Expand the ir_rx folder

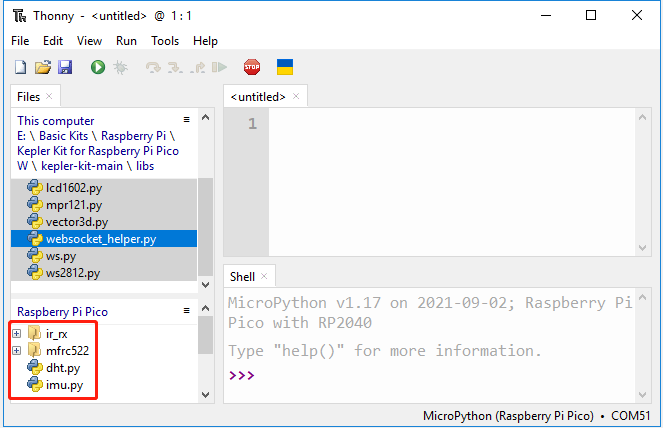[16, 334]
